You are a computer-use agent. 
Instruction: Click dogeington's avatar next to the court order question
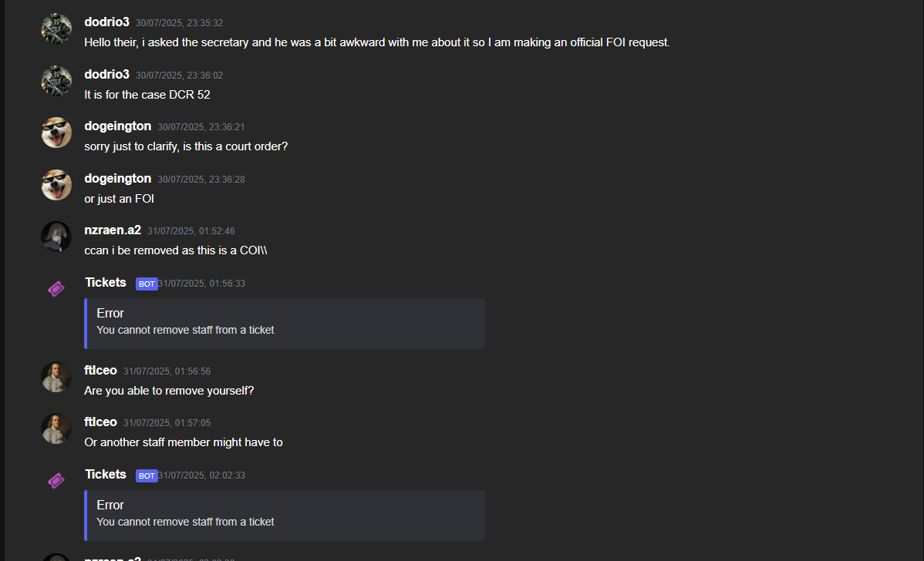point(56,133)
